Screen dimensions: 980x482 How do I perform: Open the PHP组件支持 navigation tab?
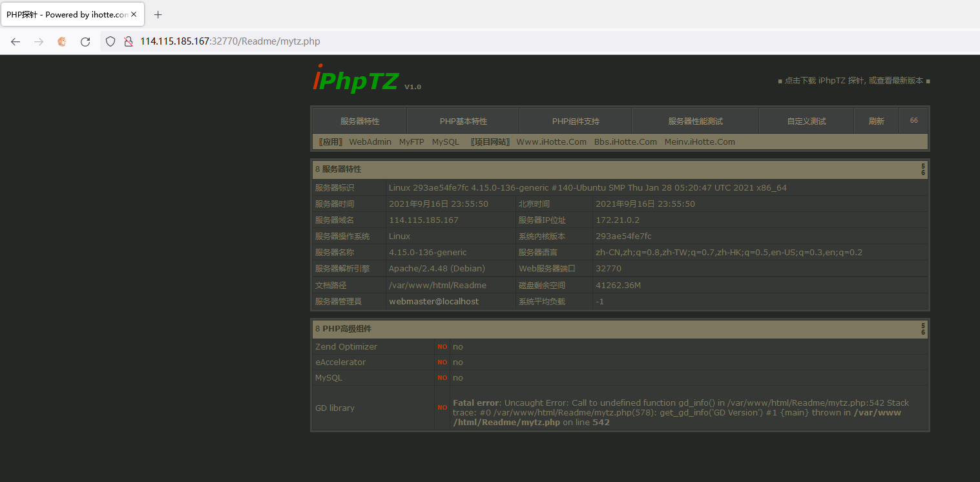576,121
